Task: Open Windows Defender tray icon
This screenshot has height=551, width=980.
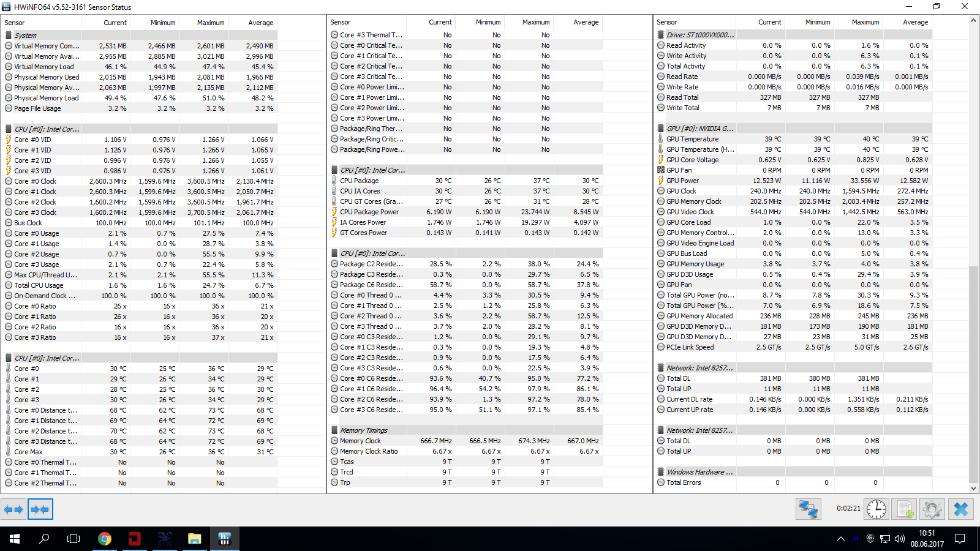Action: pyautogui.click(x=870, y=539)
